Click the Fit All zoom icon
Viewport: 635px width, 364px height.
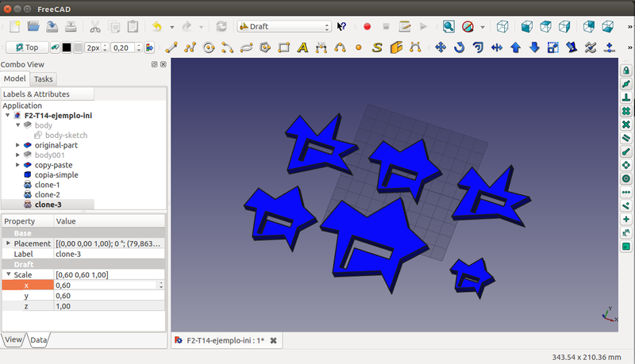coord(448,26)
